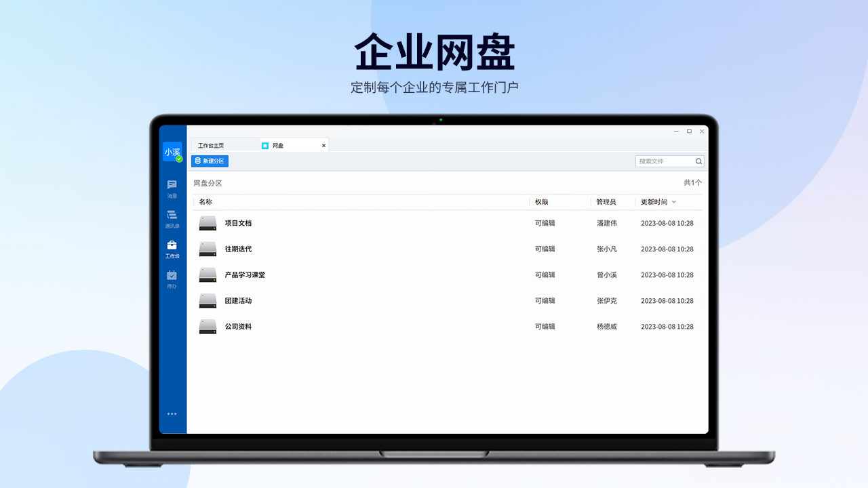The image size is (868, 488).
Task: Click the search magnifier icon
Action: 698,161
